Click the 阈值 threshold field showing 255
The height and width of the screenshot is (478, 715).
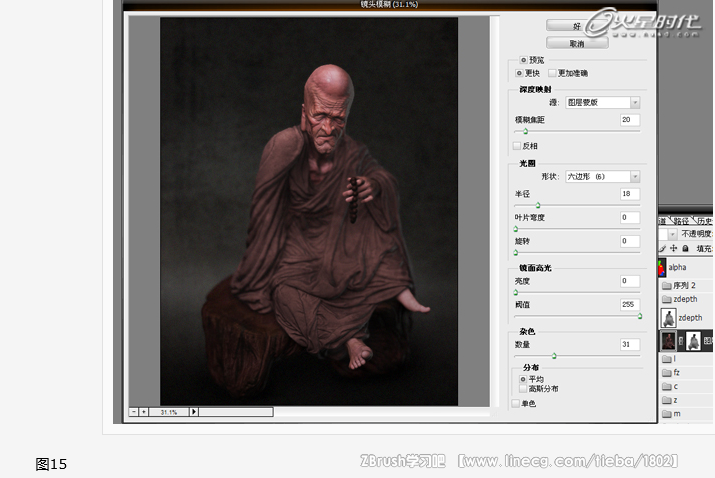(630, 304)
